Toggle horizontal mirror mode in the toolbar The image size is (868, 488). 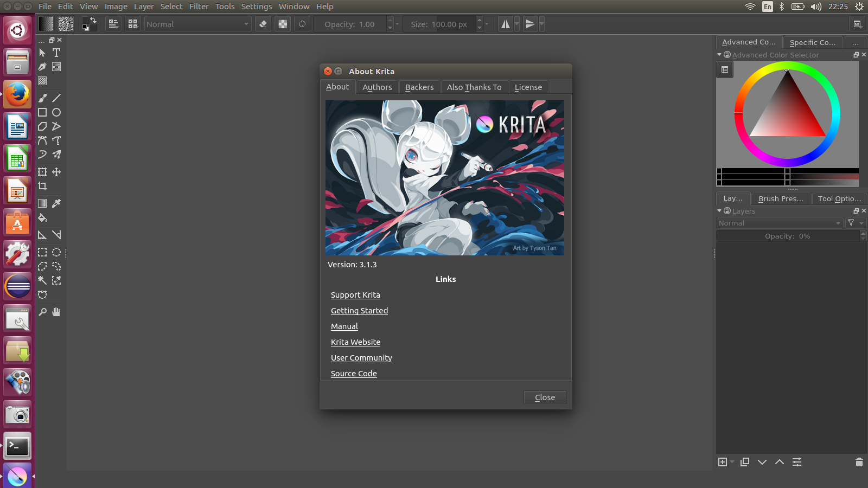coord(505,23)
